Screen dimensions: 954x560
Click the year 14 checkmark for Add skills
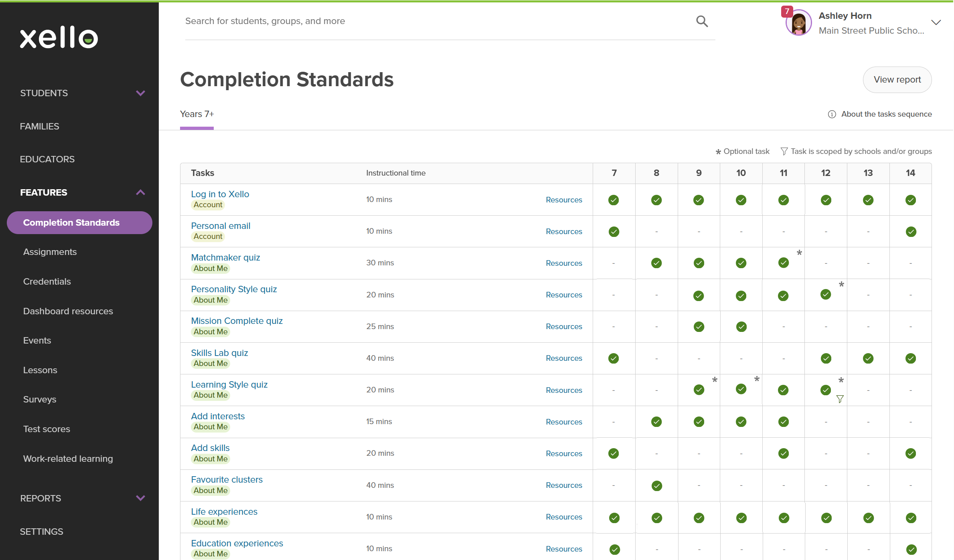tap(911, 453)
